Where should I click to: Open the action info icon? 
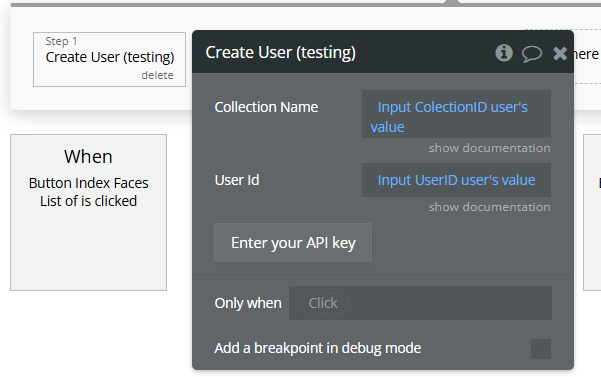point(504,52)
